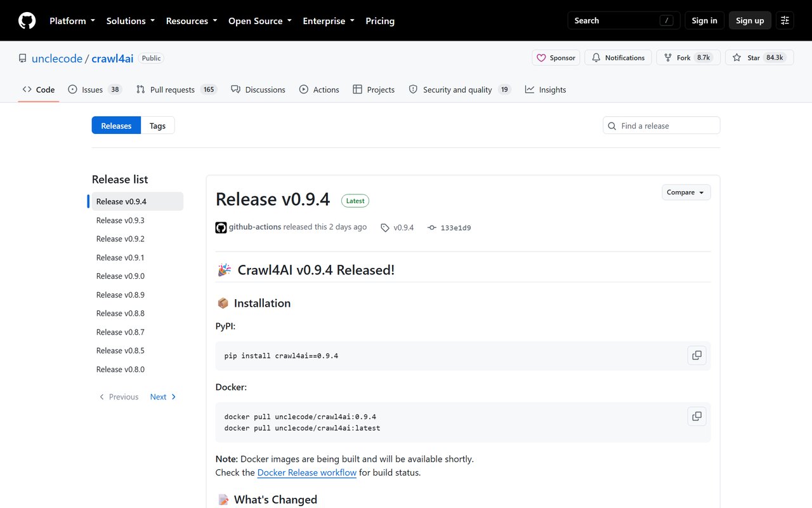
Task: Expand the Resources menu
Action: 192,21
